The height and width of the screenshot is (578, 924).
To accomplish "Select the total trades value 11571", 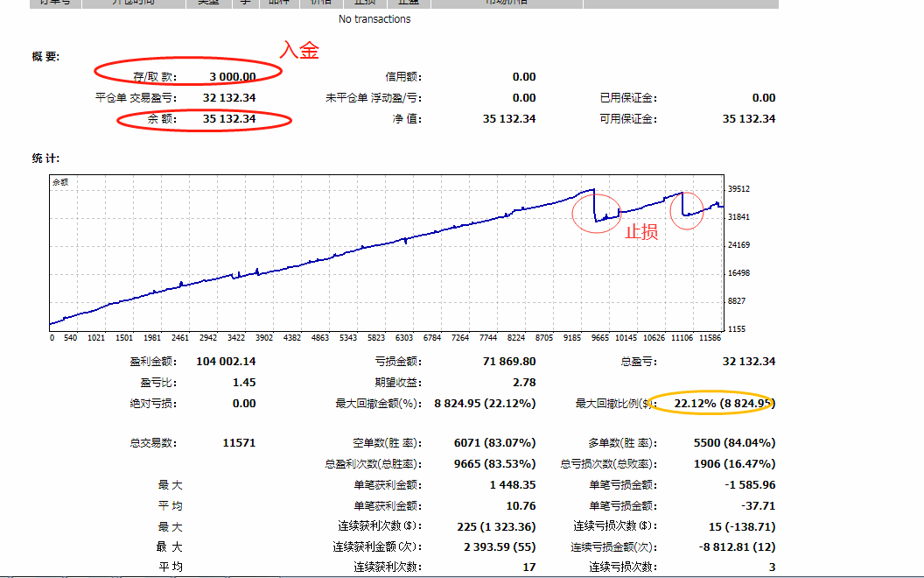I will 239,443.
